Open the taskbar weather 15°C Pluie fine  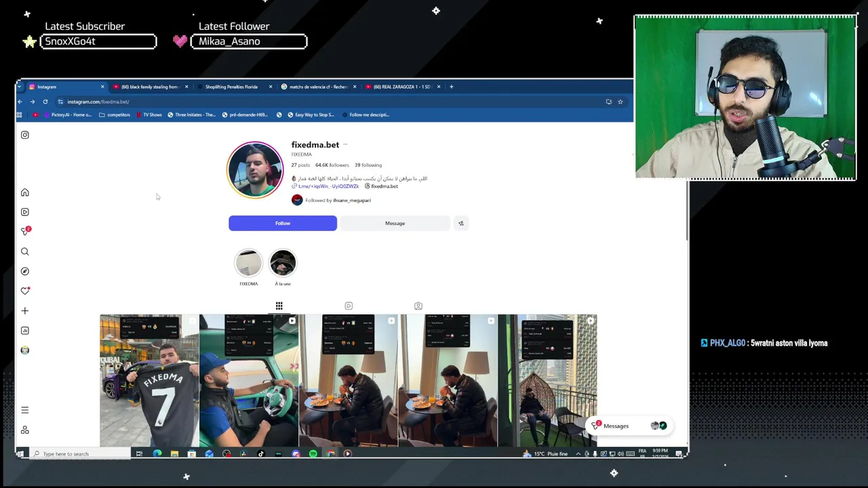pyautogui.click(x=546, y=453)
